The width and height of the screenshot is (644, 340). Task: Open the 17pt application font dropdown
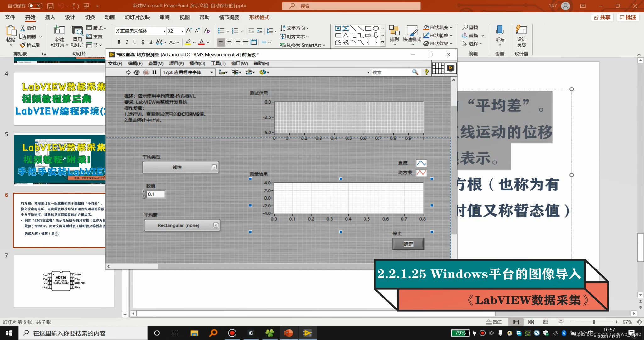tap(188, 72)
